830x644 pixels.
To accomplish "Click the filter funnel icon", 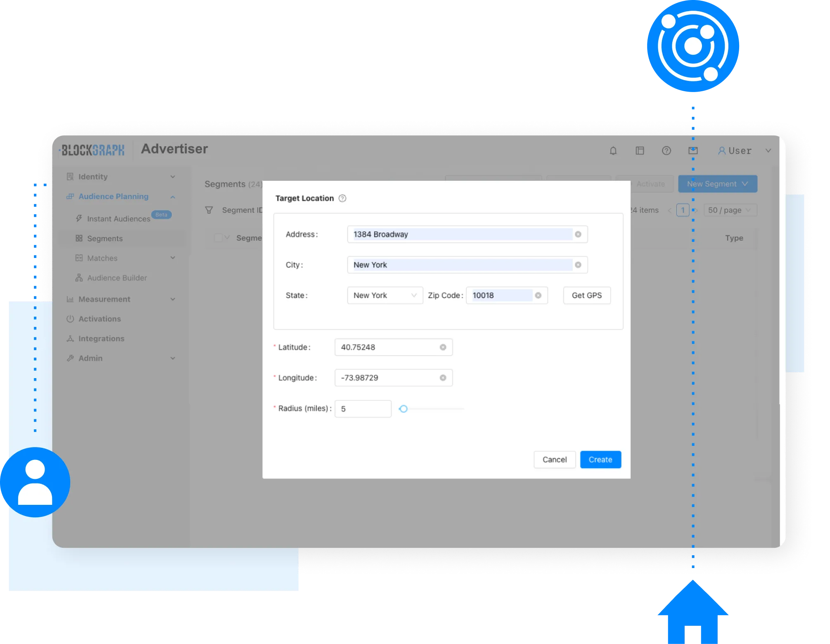I will (209, 210).
